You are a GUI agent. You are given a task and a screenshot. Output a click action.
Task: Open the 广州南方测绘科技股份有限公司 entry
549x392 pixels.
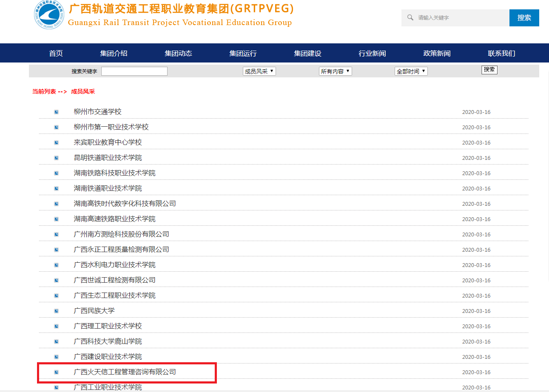[121, 234]
